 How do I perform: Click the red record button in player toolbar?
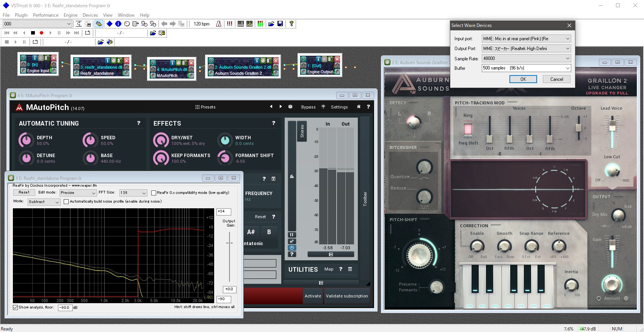pos(42,33)
